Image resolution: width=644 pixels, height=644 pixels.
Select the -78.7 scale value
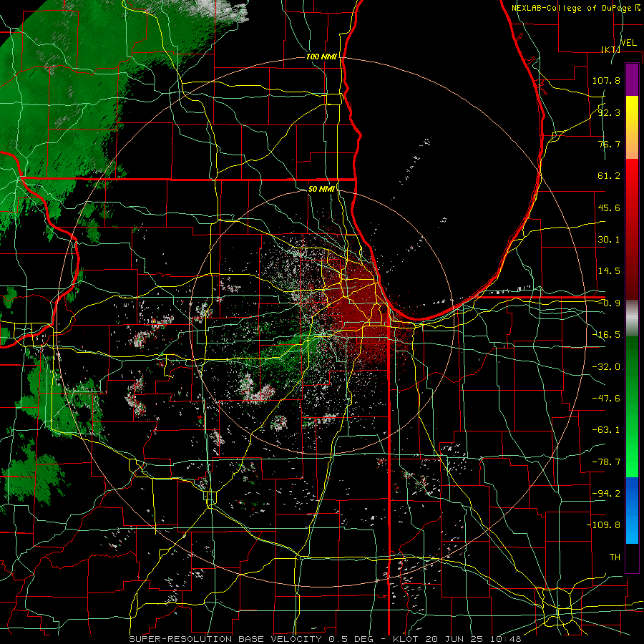(606, 462)
